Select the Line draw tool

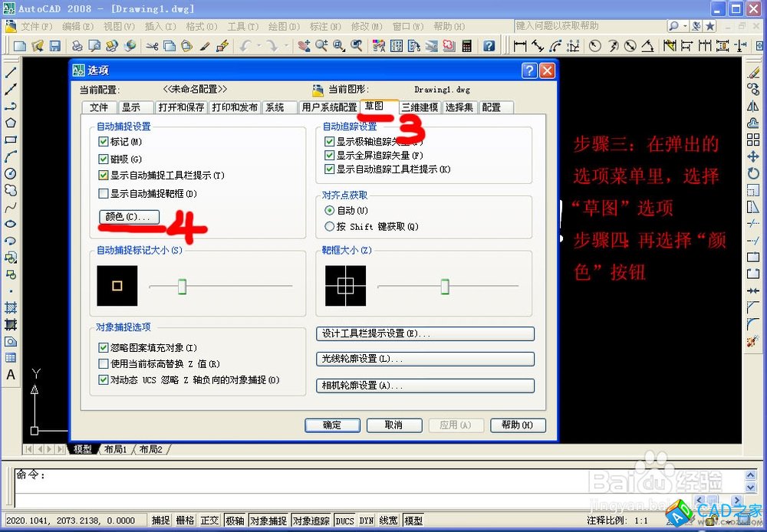click(x=10, y=73)
